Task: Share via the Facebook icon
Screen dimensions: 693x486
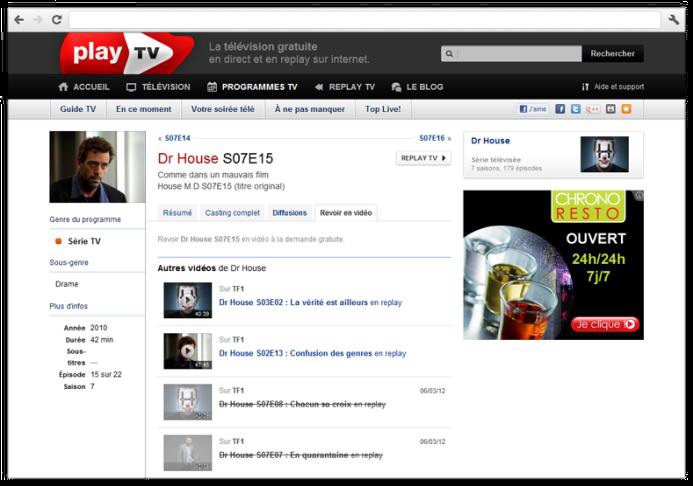Action: pos(560,109)
